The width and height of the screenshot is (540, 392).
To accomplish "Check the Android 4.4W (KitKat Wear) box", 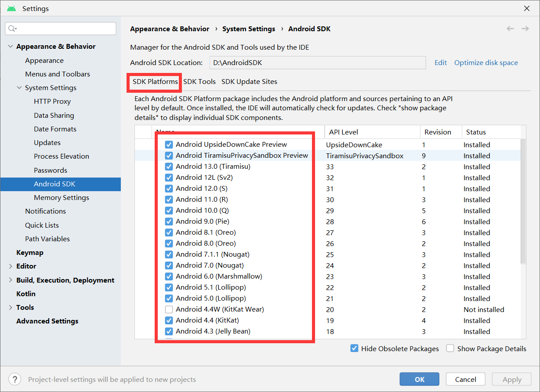I will tap(169, 309).
